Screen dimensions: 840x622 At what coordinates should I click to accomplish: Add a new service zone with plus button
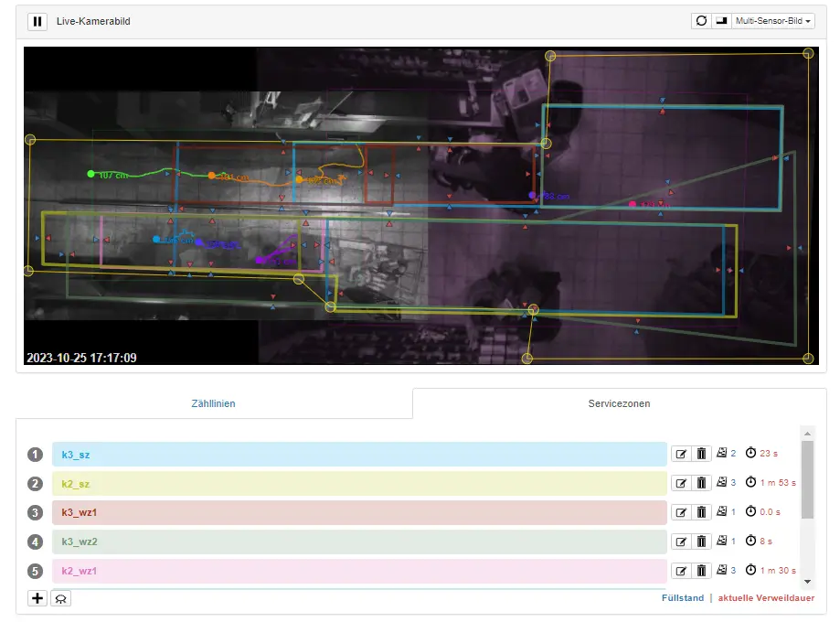(x=37, y=598)
